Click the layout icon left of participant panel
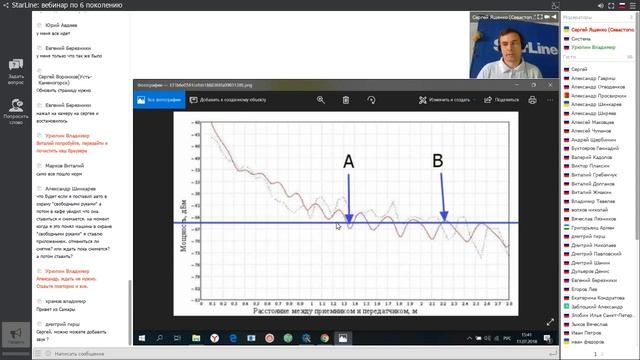This screenshot has width=640, height=360. coord(555,6)
